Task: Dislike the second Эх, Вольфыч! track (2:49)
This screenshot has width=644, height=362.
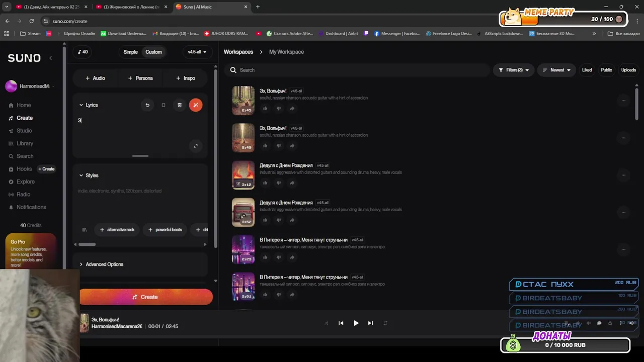Action: pyautogui.click(x=278, y=146)
